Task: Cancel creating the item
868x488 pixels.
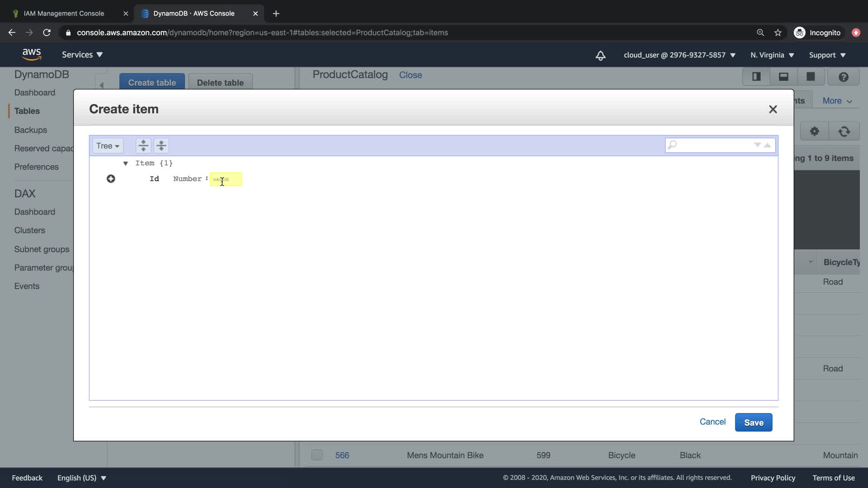Action: (712, 422)
